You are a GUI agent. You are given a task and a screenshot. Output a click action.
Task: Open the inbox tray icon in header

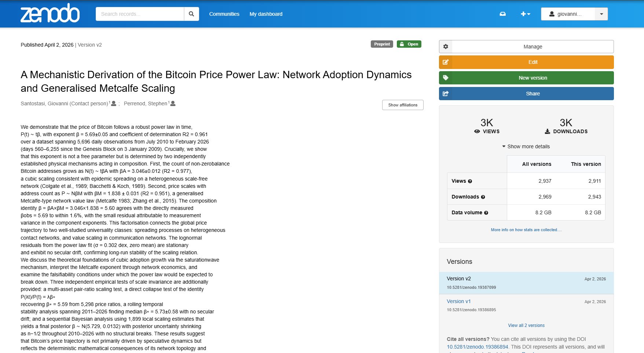pyautogui.click(x=503, y=14)
